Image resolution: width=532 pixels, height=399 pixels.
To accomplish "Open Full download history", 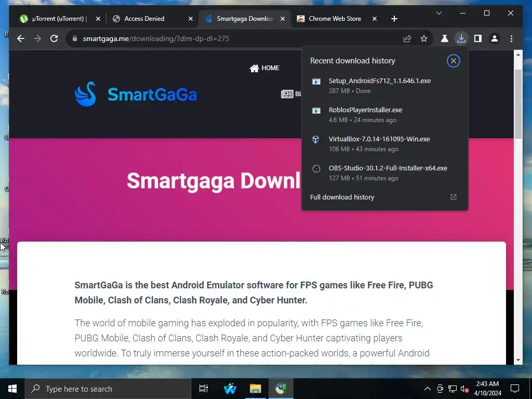I will click(385, 197).
